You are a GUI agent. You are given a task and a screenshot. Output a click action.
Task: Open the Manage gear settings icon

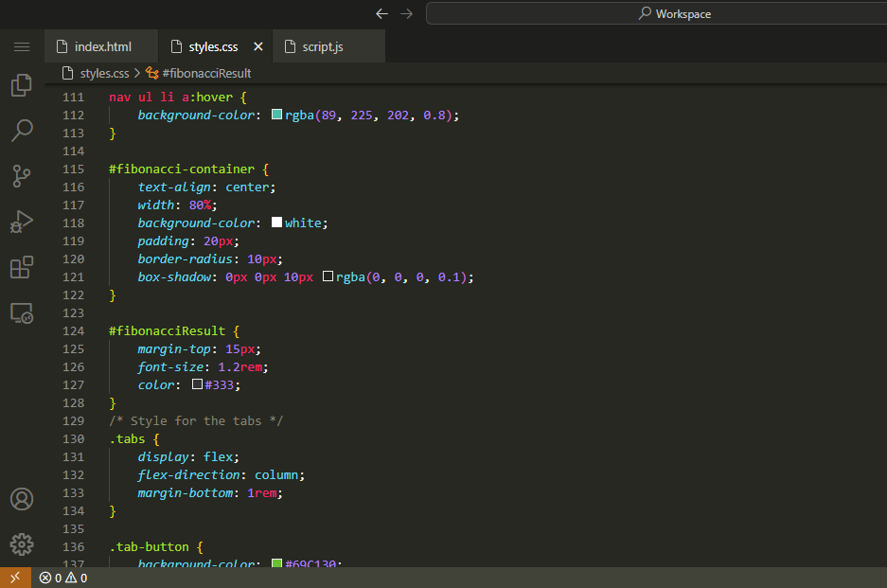[21, 543]
